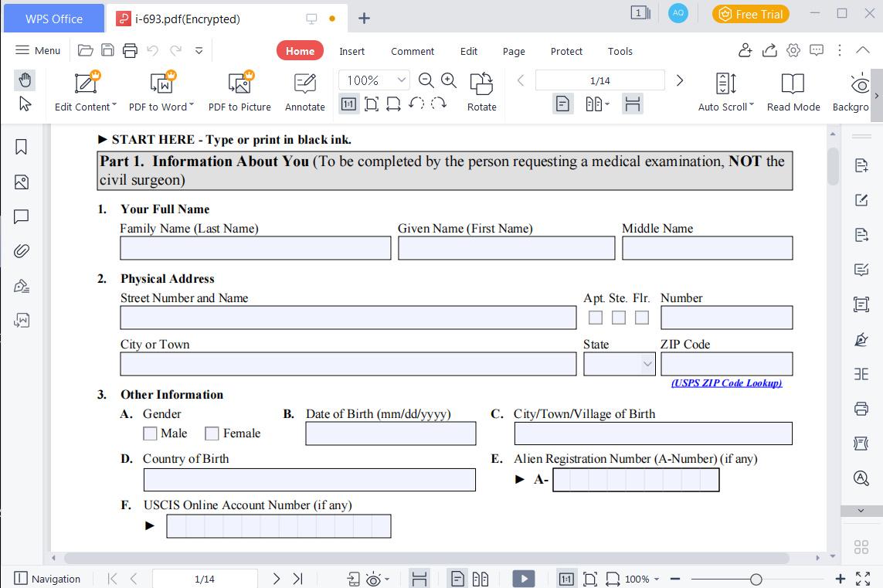Check the Male gender checkbox
This screenshot has height=588, width=883.
(150, 433)
